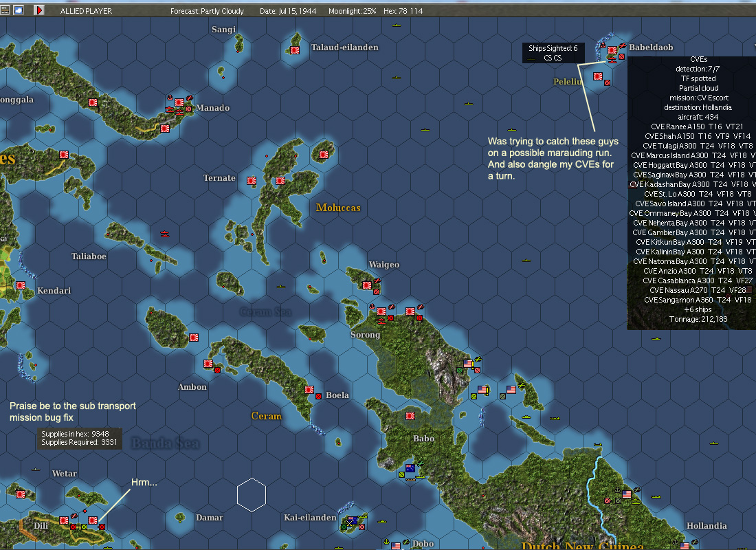Viewport: 756px width, 550px height.
Task: Click 'CVE Ranee' line in task force list
Action: (697, 126)
